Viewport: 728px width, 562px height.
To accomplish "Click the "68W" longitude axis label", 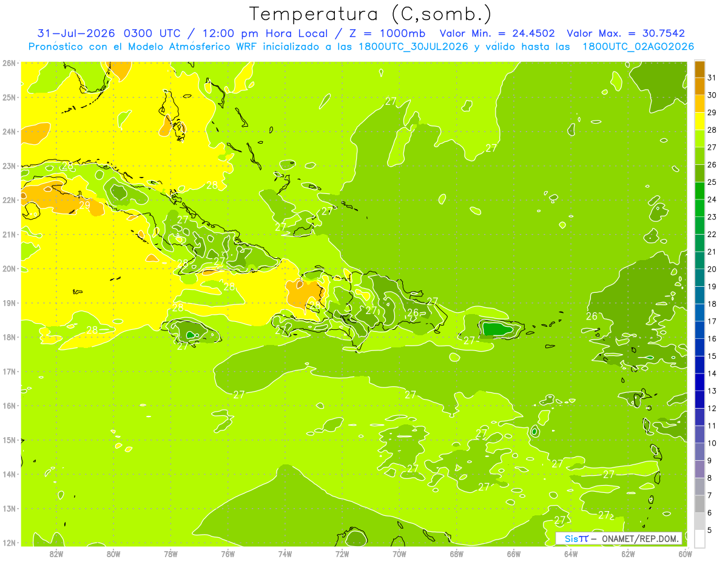I will (x=457, y=554).
